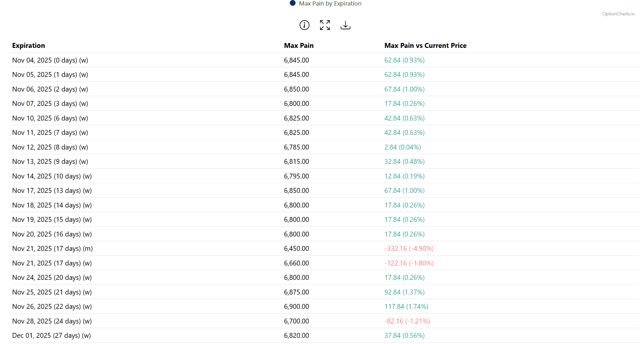Sort by the Max Pain column header
Image resolution: width=644 pixels, height=344 pixels.
[x=299, y=46]
